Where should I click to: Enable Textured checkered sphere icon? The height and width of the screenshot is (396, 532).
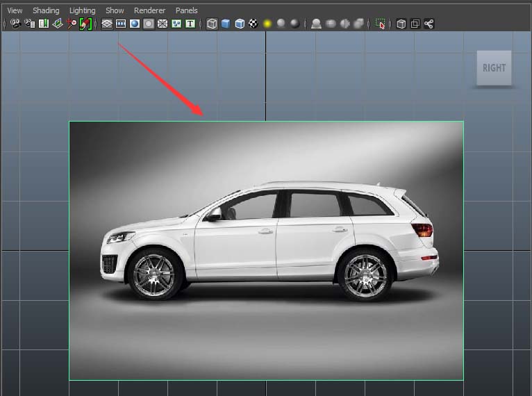[253, 24]
